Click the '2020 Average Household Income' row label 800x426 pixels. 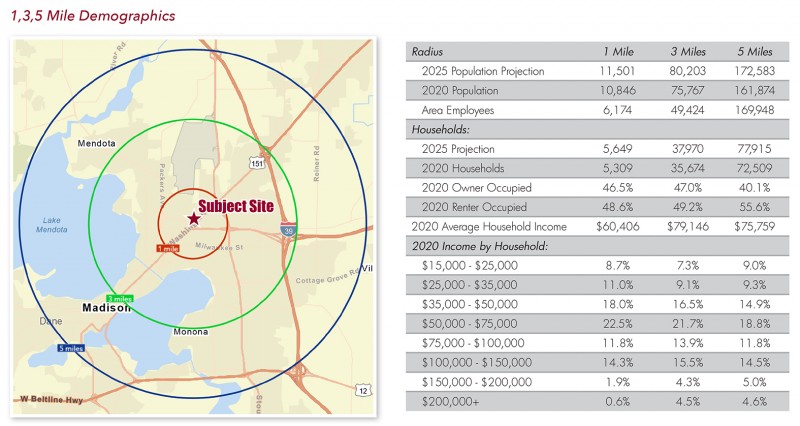489,227
